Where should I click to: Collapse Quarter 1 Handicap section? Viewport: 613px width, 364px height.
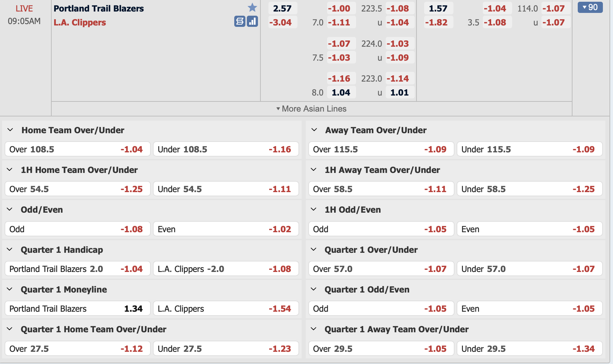(x=10, y=250)
